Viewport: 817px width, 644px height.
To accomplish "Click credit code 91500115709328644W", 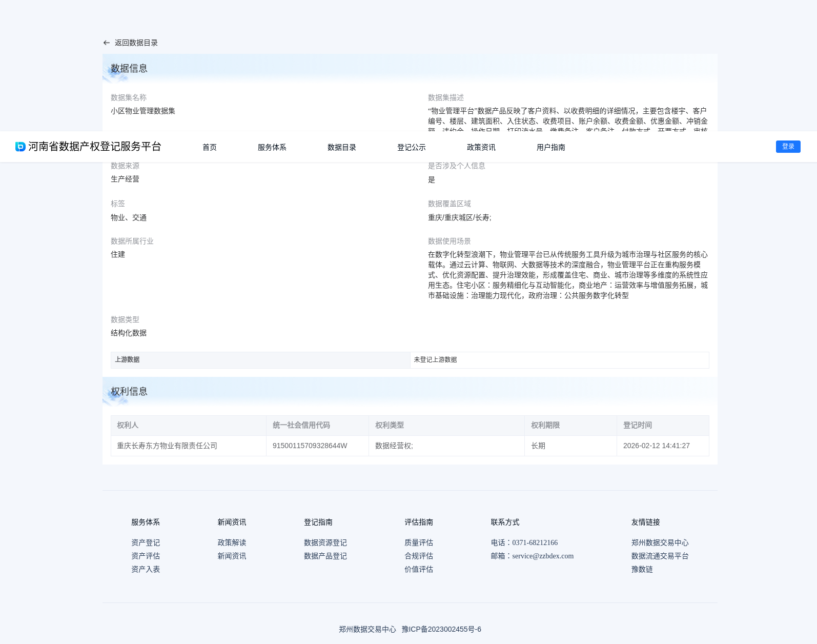I will pos(310,446).
